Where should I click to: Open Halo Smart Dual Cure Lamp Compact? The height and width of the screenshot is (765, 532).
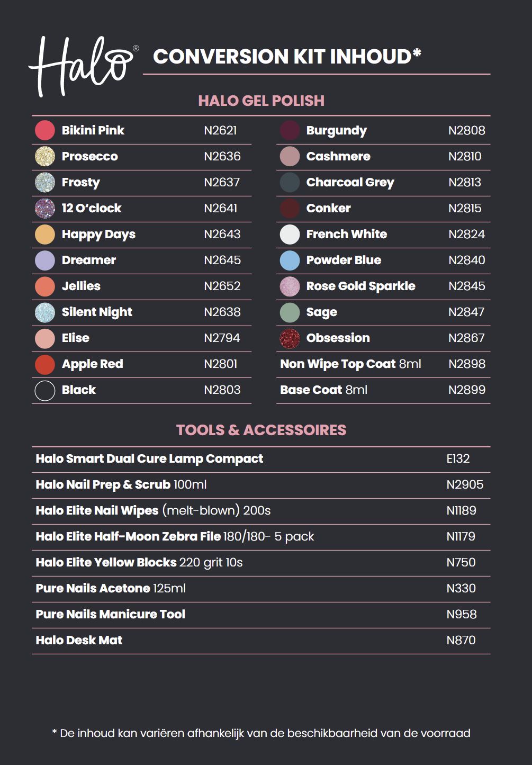[149, 459]
